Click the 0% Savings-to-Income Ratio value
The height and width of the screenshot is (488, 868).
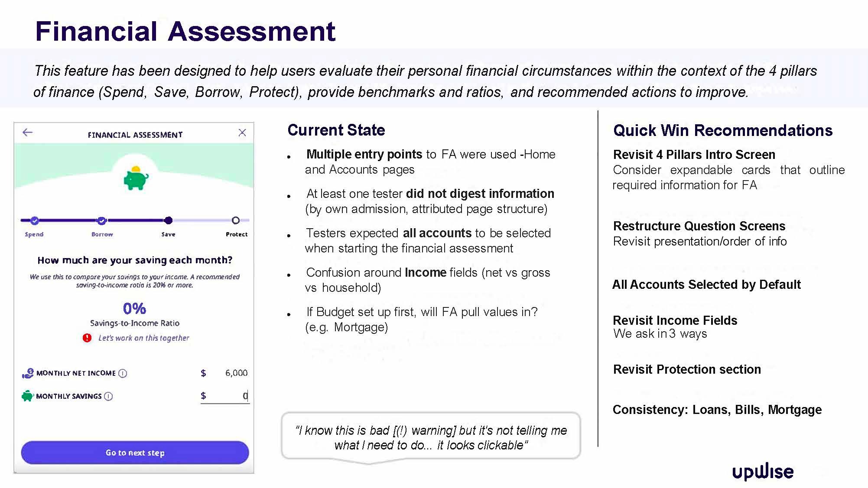(134, 309)
